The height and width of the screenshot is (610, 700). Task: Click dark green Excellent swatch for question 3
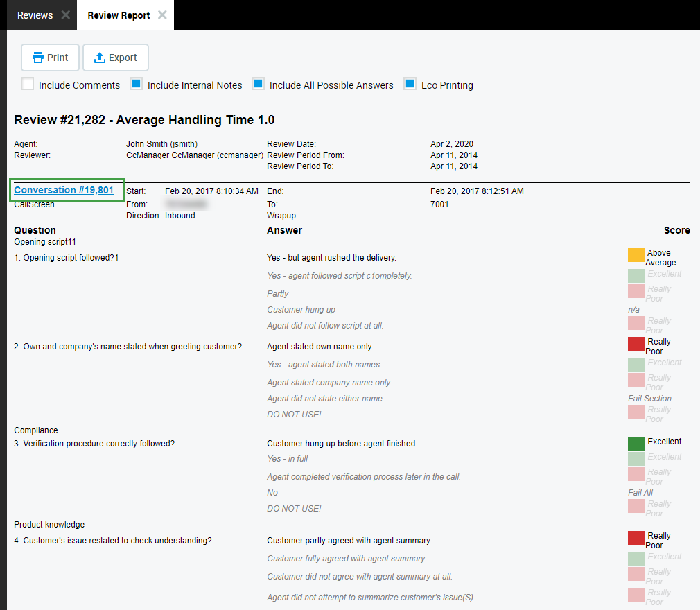(x=636, y=444)
